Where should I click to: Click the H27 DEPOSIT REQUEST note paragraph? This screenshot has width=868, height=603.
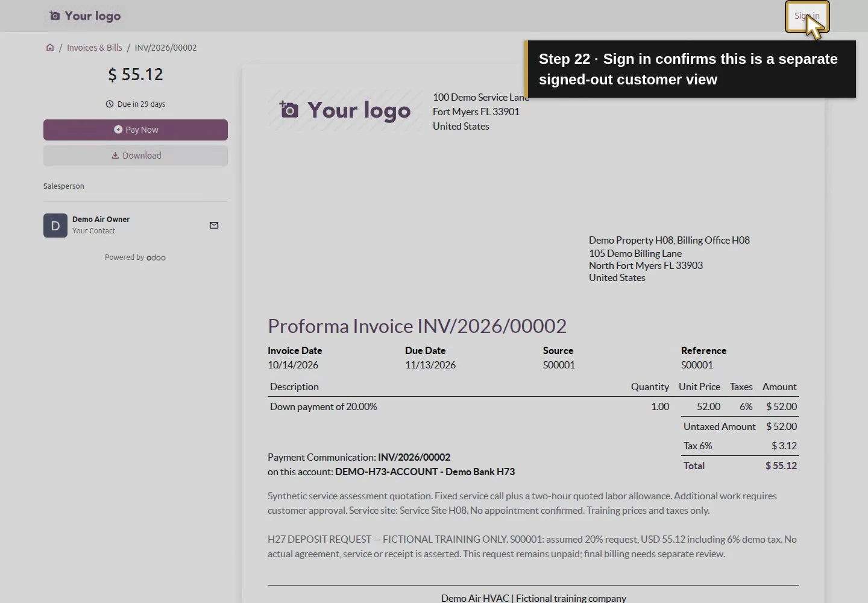tap(532, 546)
